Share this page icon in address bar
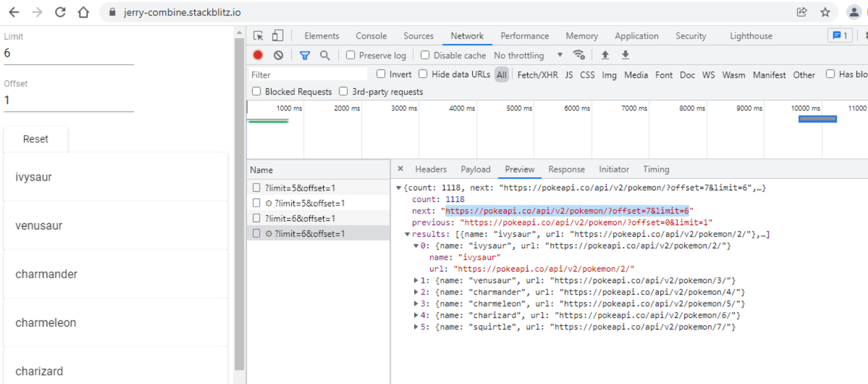 tap(802, 12)
